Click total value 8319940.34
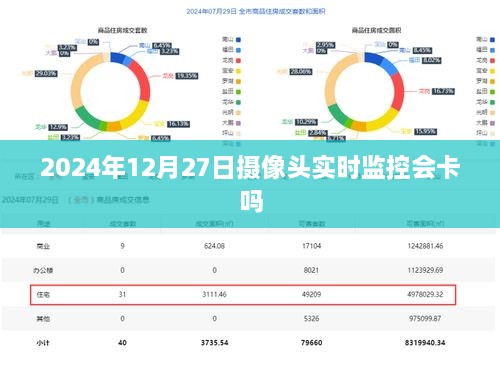 point(425,343)
